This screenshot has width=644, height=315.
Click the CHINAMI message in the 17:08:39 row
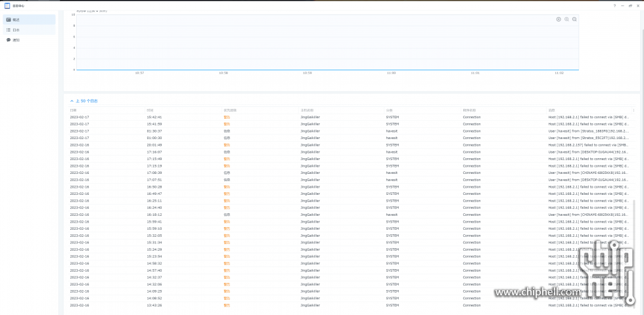(x=589, y=173)
